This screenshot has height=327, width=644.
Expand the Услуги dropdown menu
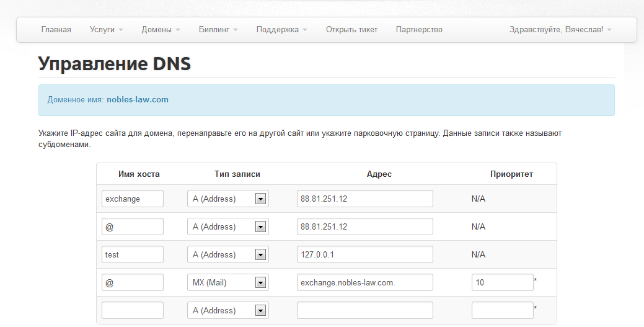[x=106, y=29]
